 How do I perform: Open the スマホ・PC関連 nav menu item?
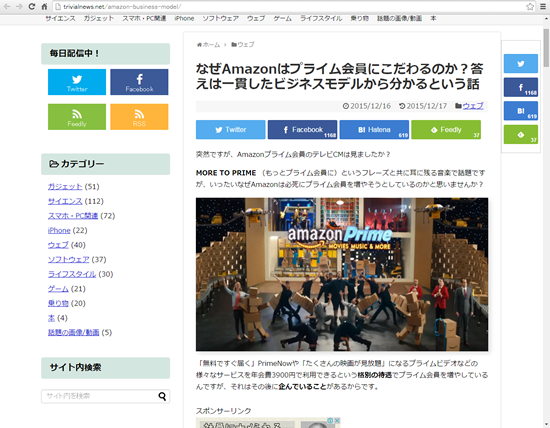coord(144,18)
